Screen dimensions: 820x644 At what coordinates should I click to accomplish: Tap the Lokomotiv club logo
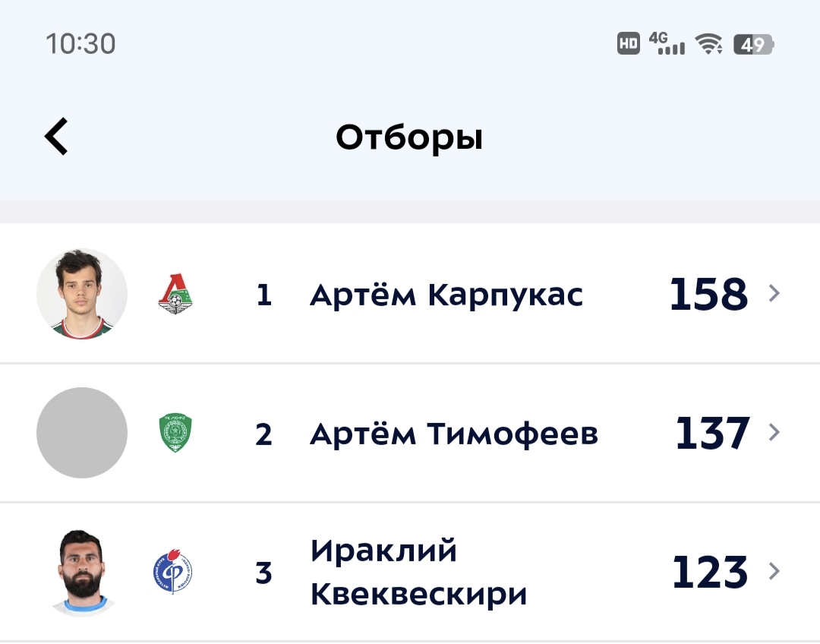click(x=175, y=294)
